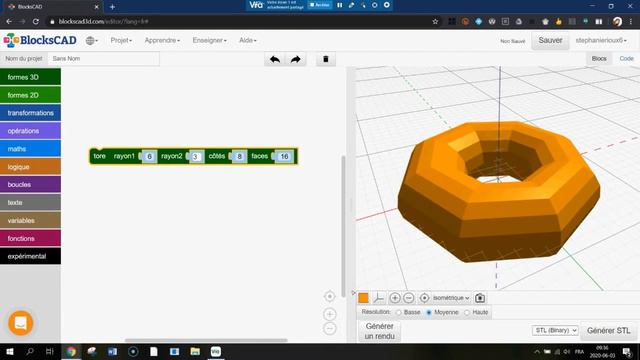Open the orange chat help bubble
This screenshot has width=640, height=360.
click(20, 323)
